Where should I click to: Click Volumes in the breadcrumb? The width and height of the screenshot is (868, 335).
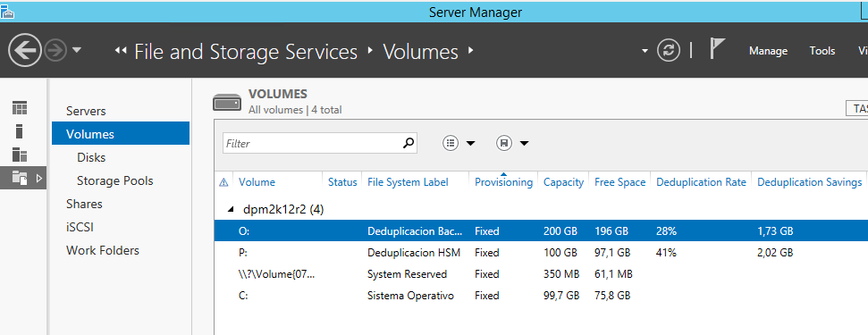pyautogui.click(x=421, y=52)
